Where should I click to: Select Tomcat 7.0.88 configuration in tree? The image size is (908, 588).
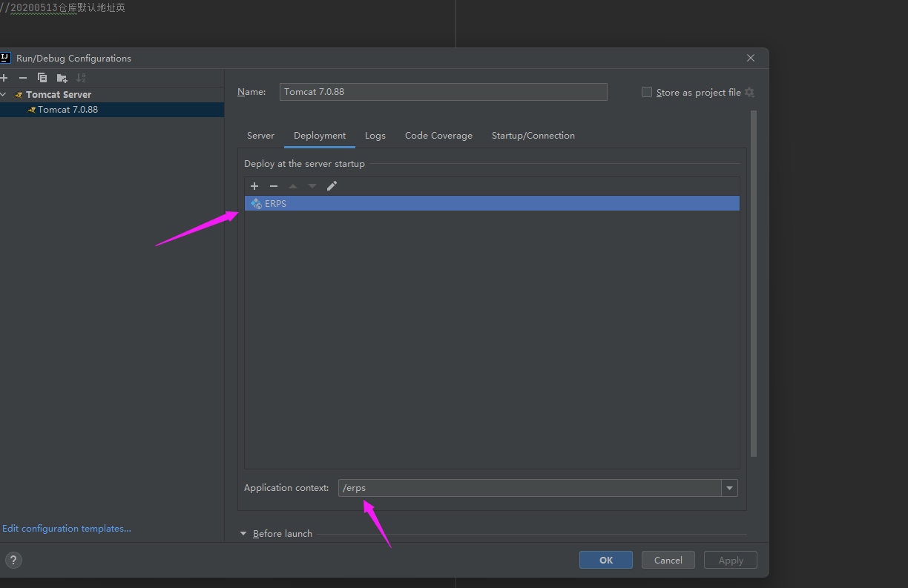(x=112, y=110)
